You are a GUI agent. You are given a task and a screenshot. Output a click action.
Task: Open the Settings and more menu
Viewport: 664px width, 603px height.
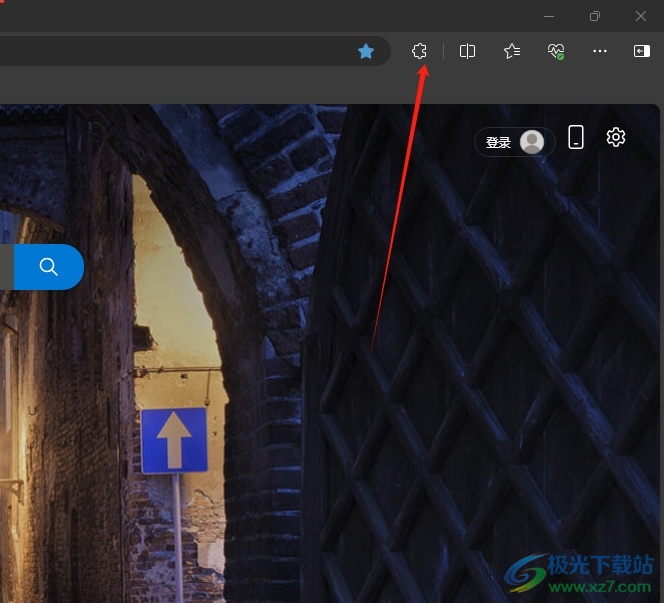(600, 51)
